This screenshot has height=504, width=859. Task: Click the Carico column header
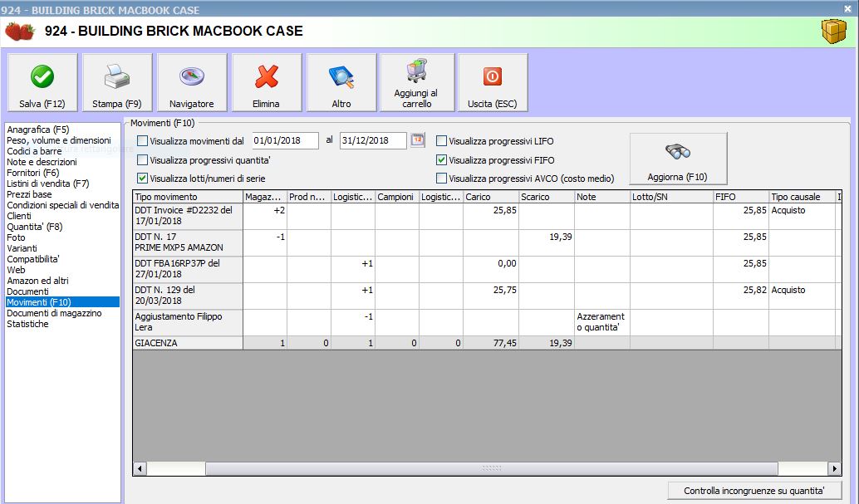tap(491, 197)
